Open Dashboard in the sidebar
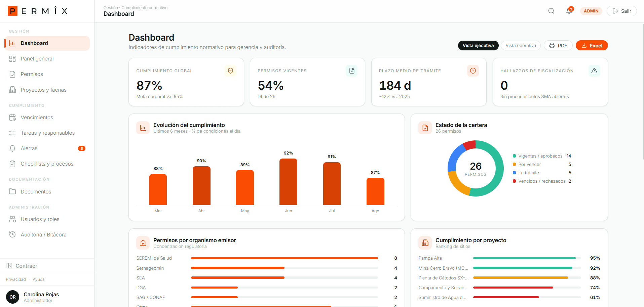The image size is (644, 307). tap(47, 43)
